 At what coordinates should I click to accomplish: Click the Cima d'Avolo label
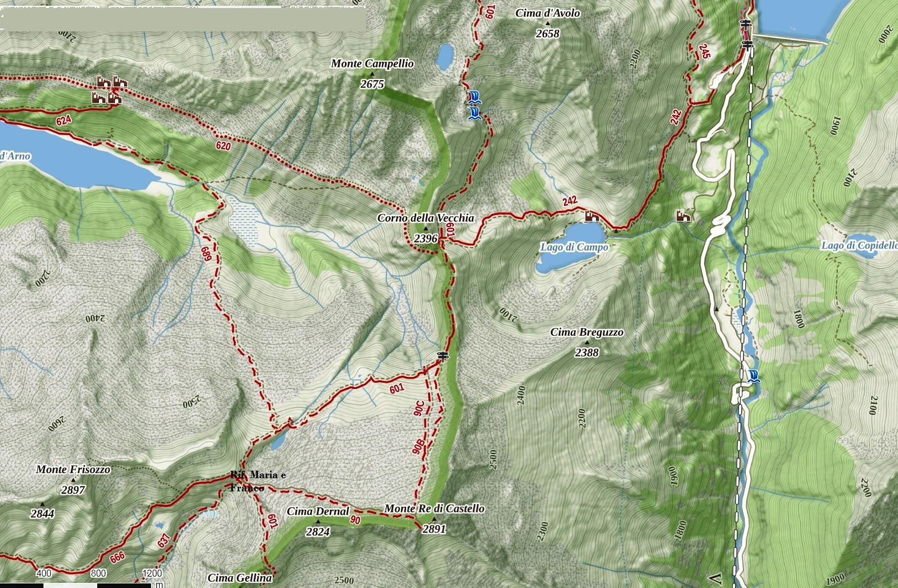(547, 13)
